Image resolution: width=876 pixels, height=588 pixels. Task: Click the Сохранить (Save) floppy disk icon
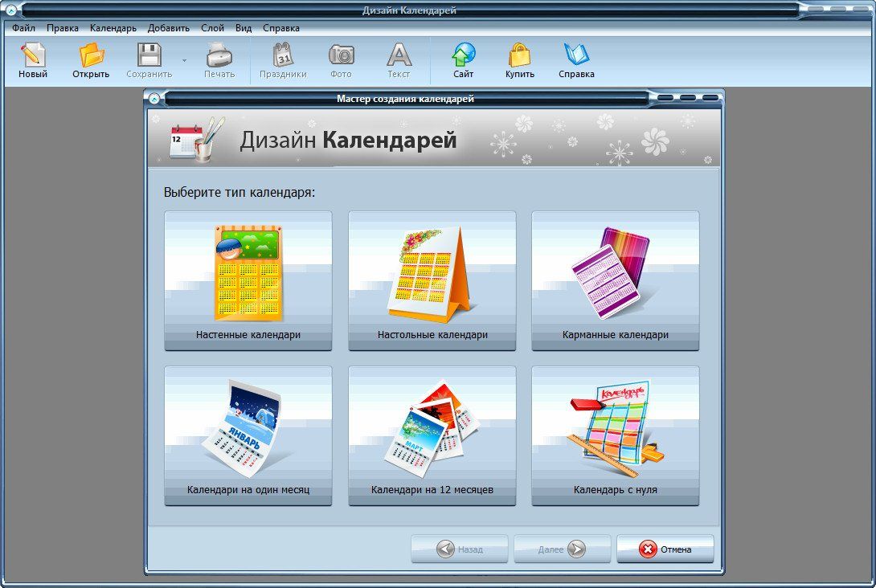click(x=149, y=55)
